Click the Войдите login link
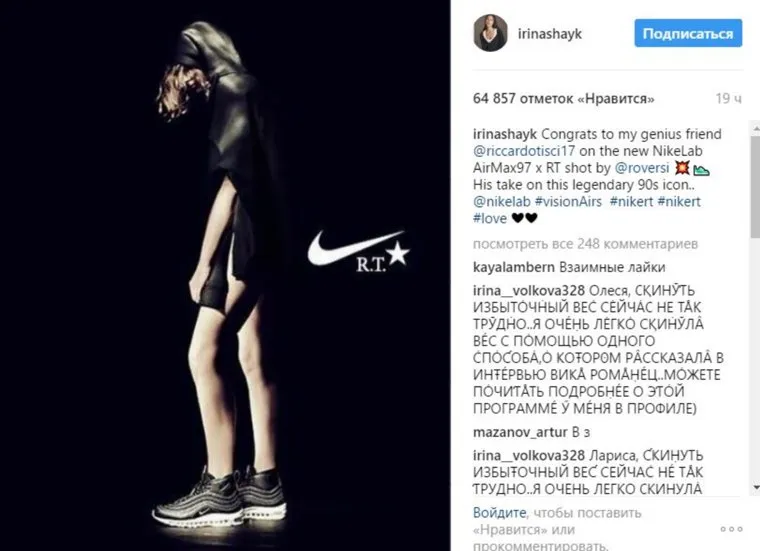 click(x=500, y=513)
